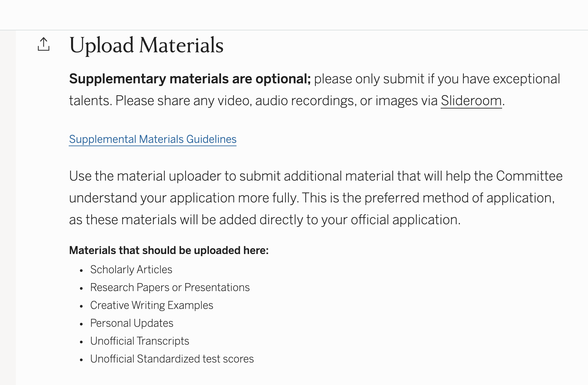This screenshot has height=385, width=588.
Task: Open the Supplemental Materials Guidelines link
Action: (153, 139)
